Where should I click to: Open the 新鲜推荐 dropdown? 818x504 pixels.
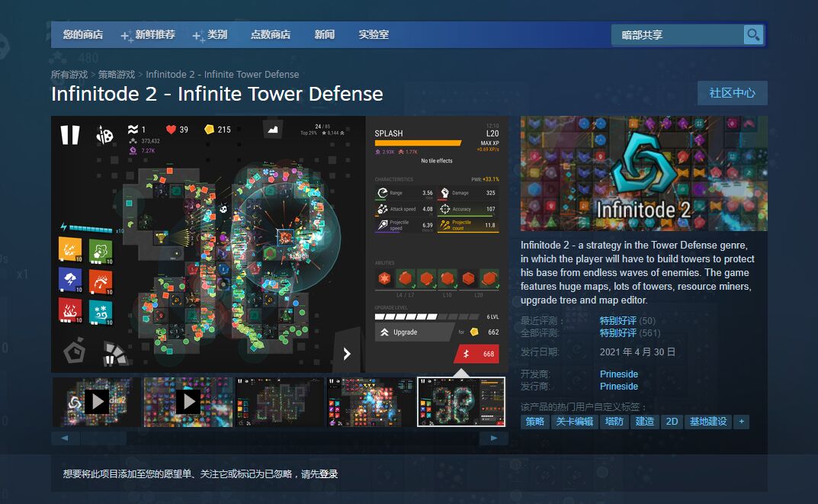(x=154, y=34)
